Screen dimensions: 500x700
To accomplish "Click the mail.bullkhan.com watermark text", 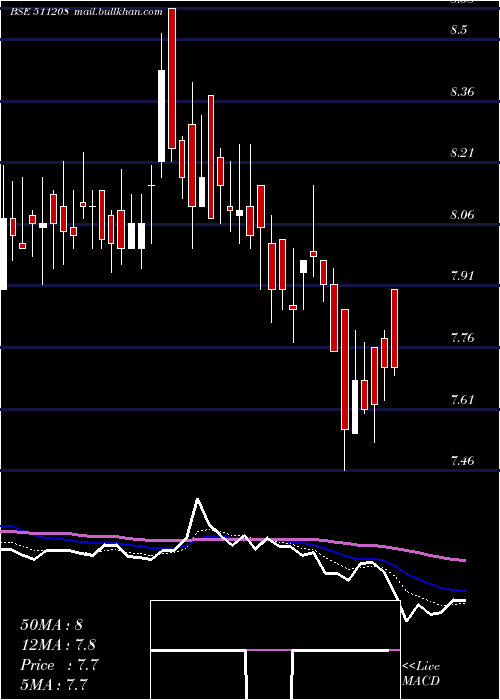I will [x=117, y=12].
